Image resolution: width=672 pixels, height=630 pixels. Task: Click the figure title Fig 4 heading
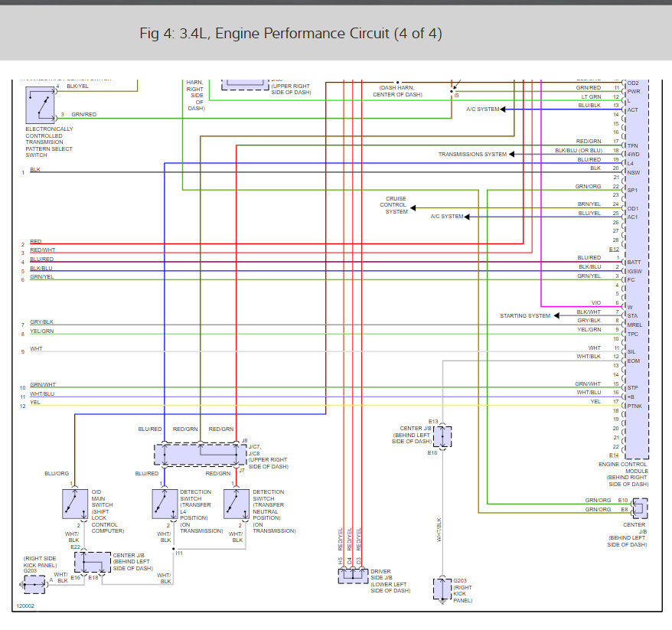point(291,34)
